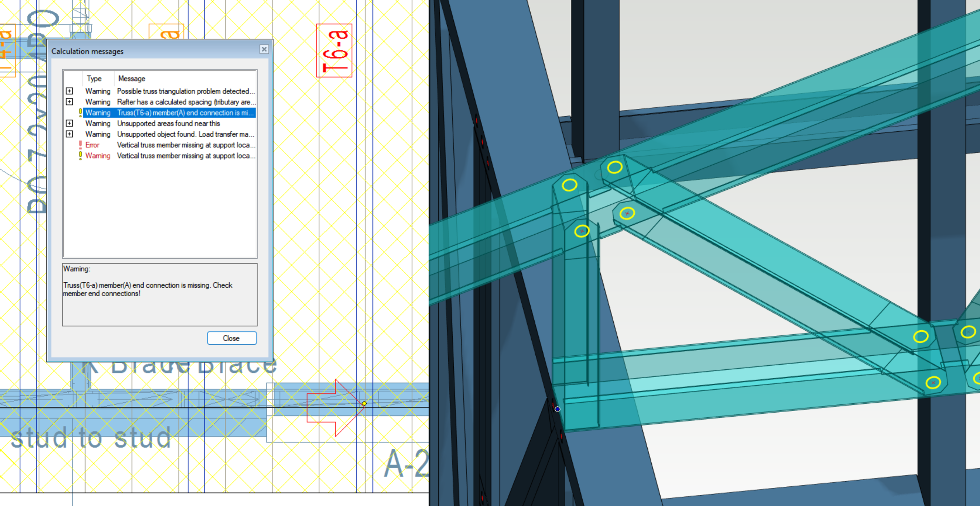Image resolution: width=980 pixels, height=506 pixels.
Task: Select the T6-a label in the drawing
Action: (334, 50)
